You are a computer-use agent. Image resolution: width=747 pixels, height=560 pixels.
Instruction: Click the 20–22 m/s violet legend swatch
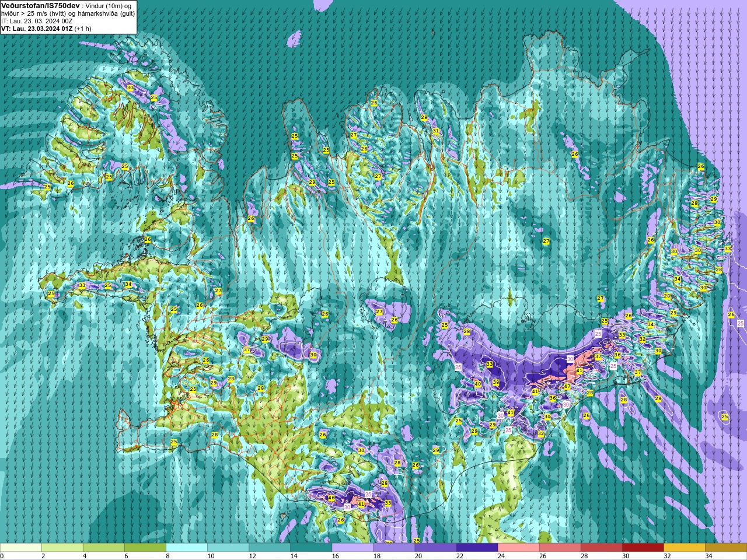(x=435, y=548)
